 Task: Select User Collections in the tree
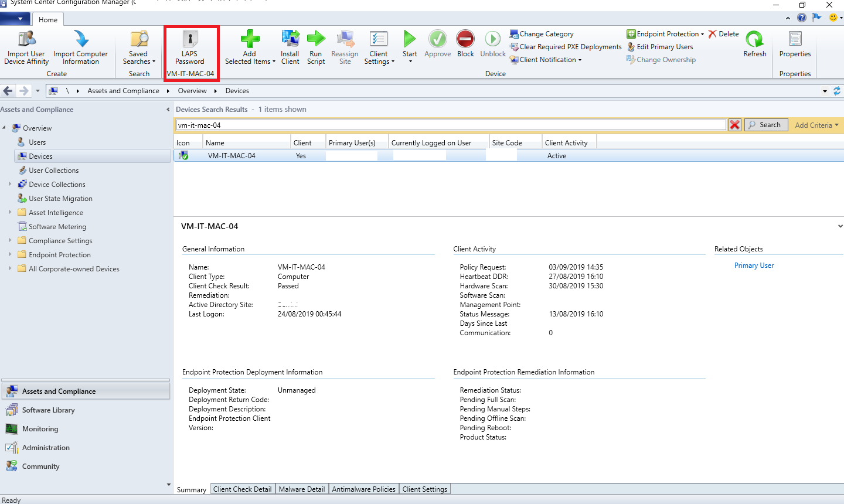click(53, 171)
